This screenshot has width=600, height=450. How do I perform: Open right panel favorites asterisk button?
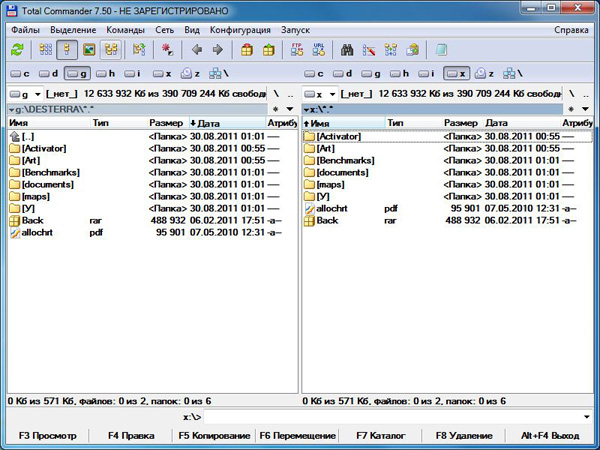click(571, 109)
